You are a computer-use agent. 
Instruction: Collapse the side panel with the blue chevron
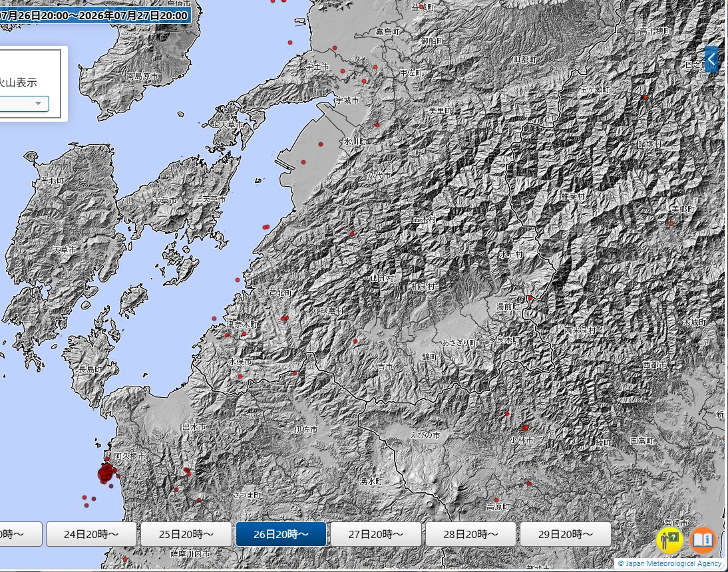[x=711, y=59]
